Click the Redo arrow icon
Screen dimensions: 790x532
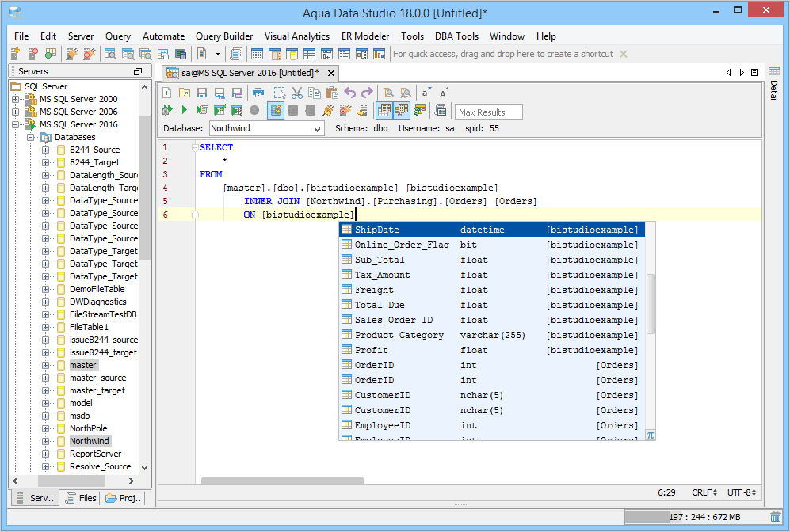pyautogui.click(x=366, y=93)
